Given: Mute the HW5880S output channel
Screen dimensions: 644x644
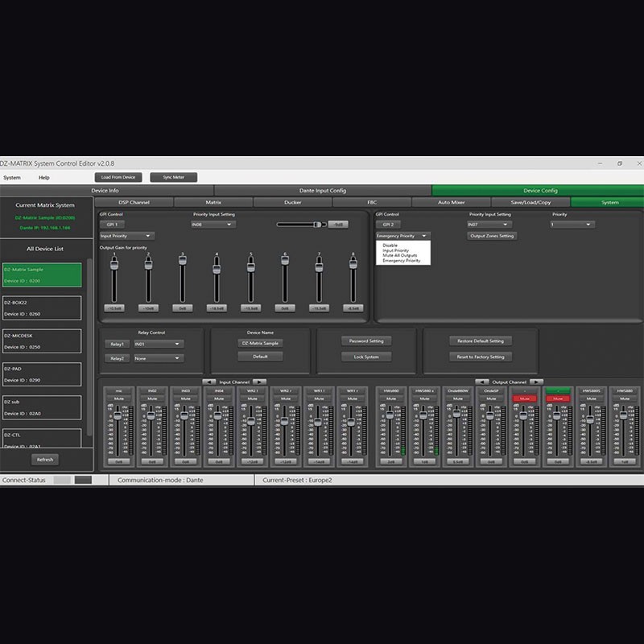Looking at the screenshot, I should 591,398.
